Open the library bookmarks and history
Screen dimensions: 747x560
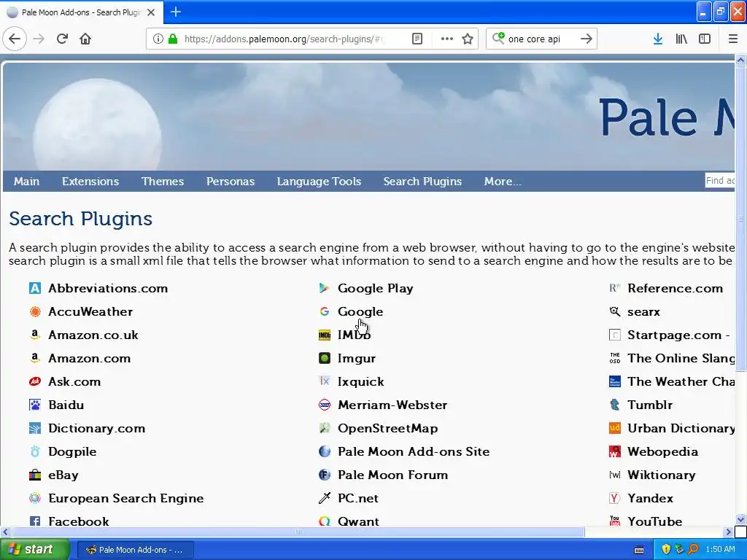681,39
